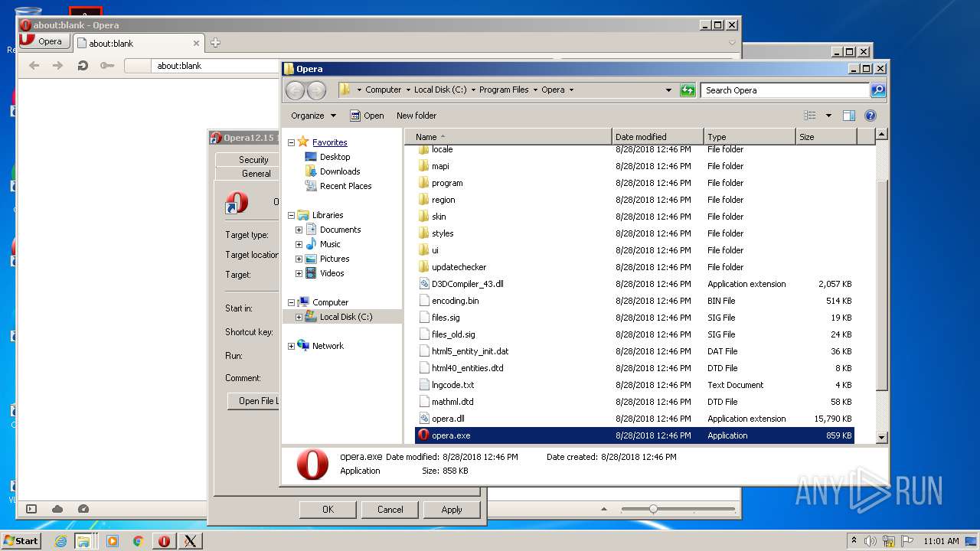Click the Search Opera input field
The image size is (980, 551).
(786, 90)
